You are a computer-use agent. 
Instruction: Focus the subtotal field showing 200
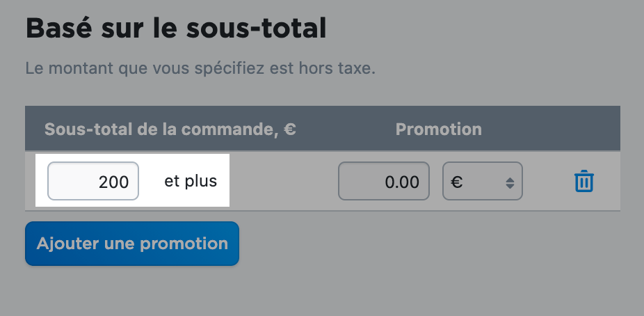(93, 181)
